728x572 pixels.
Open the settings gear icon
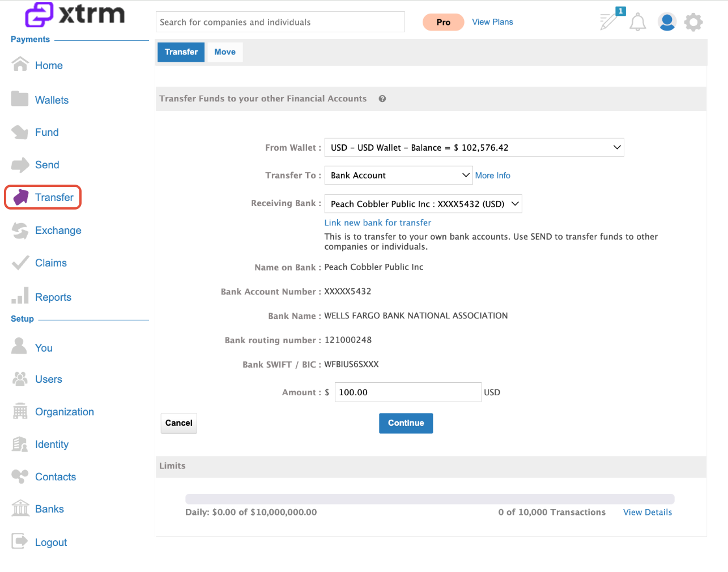click(x=693, y=22)
